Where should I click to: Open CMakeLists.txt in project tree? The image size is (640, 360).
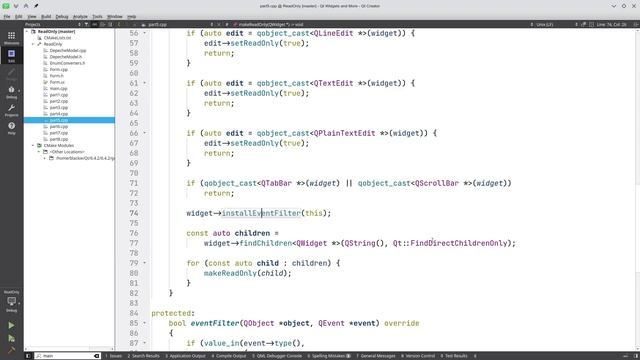pos(58,38)
